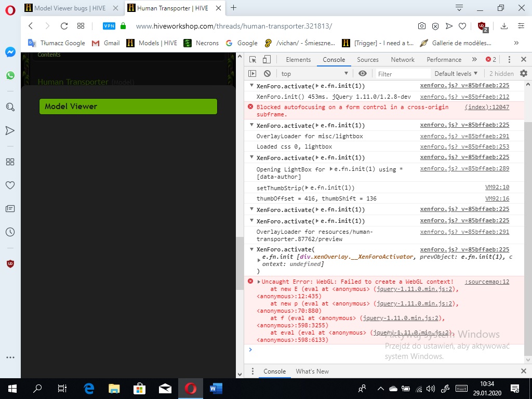The width and height of the screenshot is (532, 399).
Task: Switch to Elements tab
Action: click(298, 59)
